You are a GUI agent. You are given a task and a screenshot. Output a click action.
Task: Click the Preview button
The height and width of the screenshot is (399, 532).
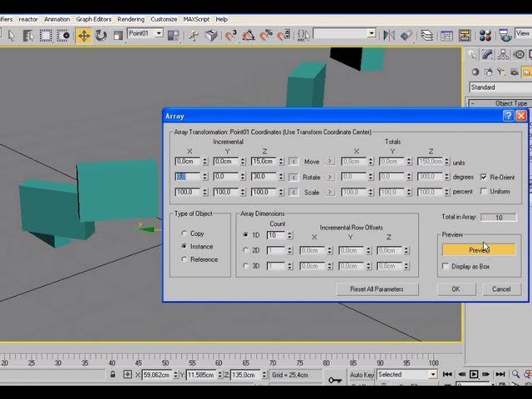coord(479,250)
